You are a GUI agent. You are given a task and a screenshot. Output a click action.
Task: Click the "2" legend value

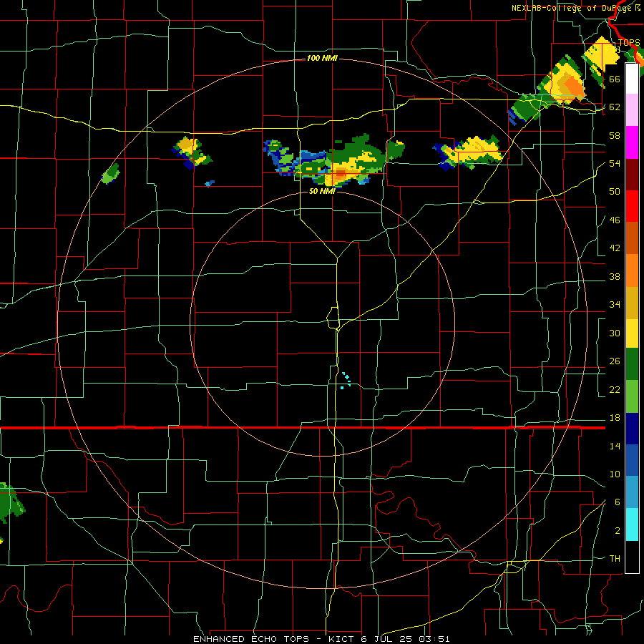click(x=618, y=531)
